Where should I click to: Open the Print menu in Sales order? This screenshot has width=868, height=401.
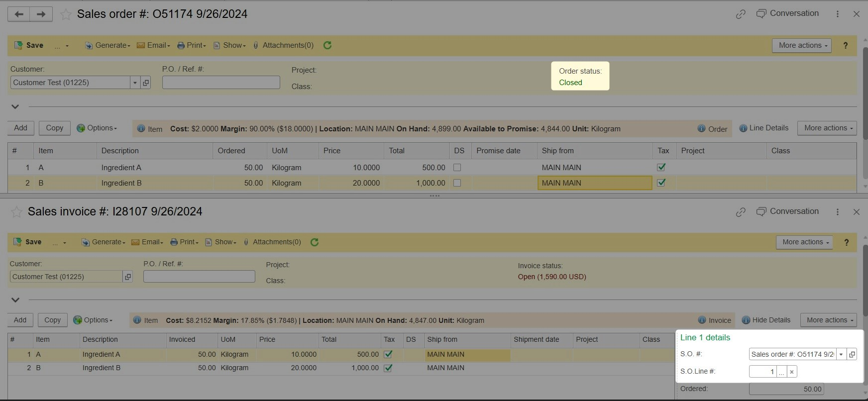(x=192, y=45)
